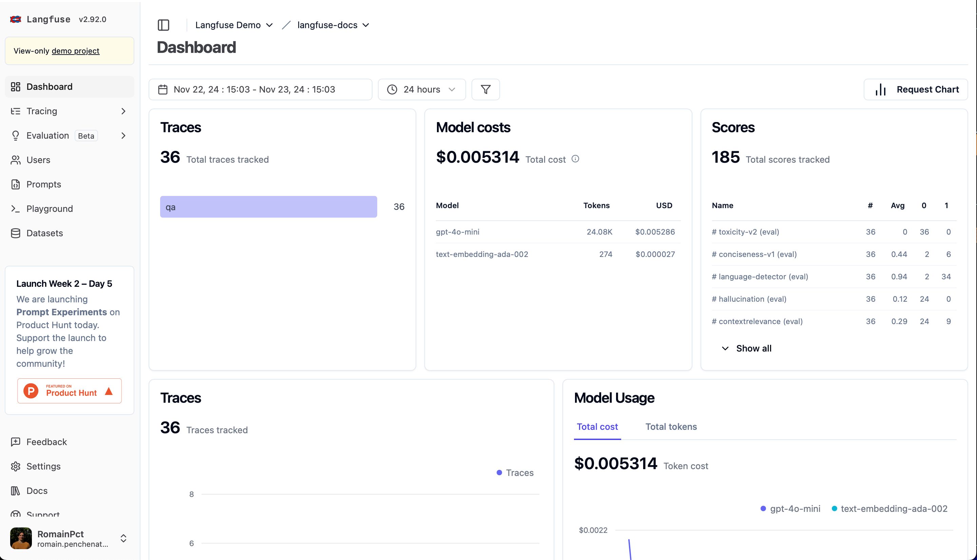Click the qa trace bar
This screenshot has height=560, width=977.
click(269, 207)
